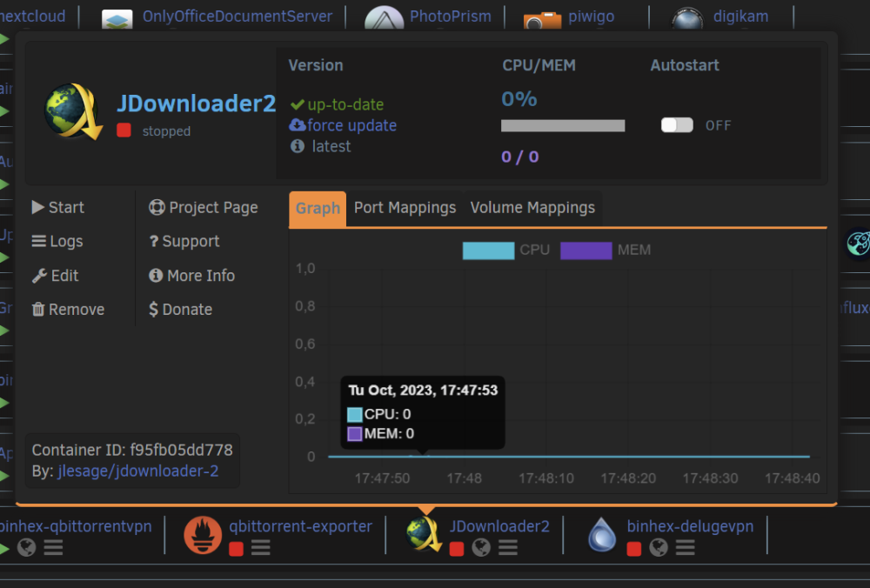
Task: Click the piwigo container name
Action: (x=591, y=17)
